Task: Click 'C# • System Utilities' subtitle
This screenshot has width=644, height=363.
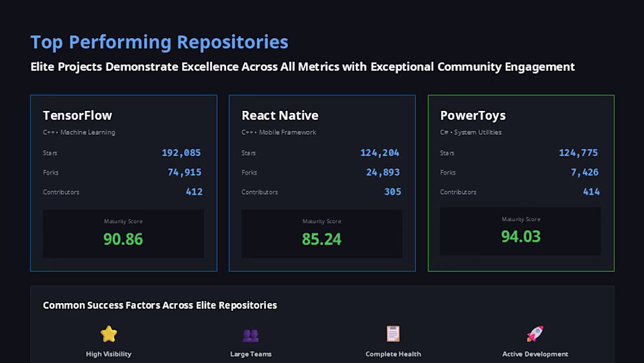Action: pos(471,132)
